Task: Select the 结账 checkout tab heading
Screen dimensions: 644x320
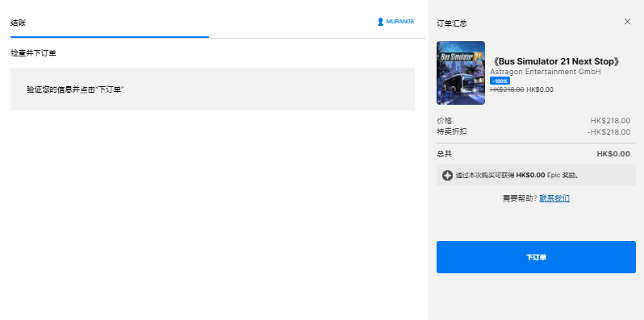Action: tap(18, 23)
